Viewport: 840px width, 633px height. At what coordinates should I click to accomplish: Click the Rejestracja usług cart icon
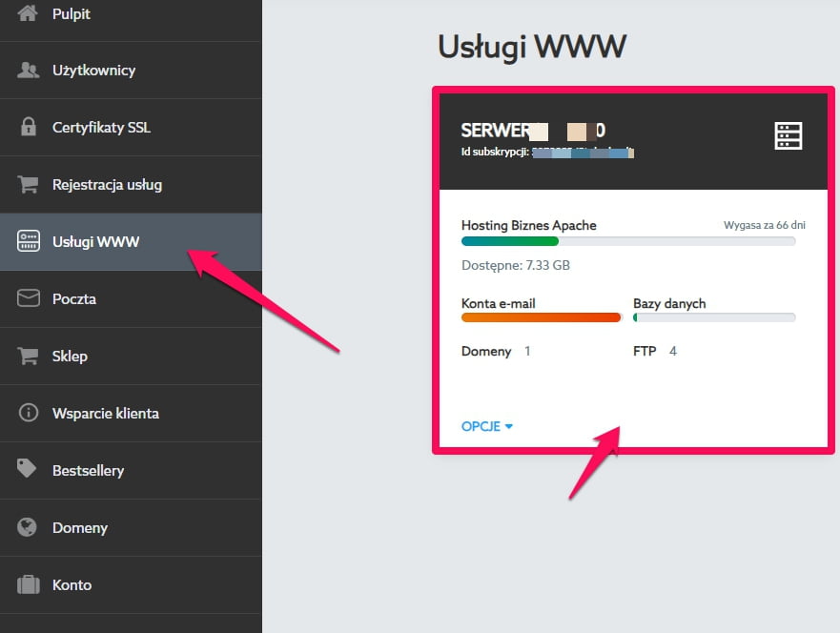(28, 184)
